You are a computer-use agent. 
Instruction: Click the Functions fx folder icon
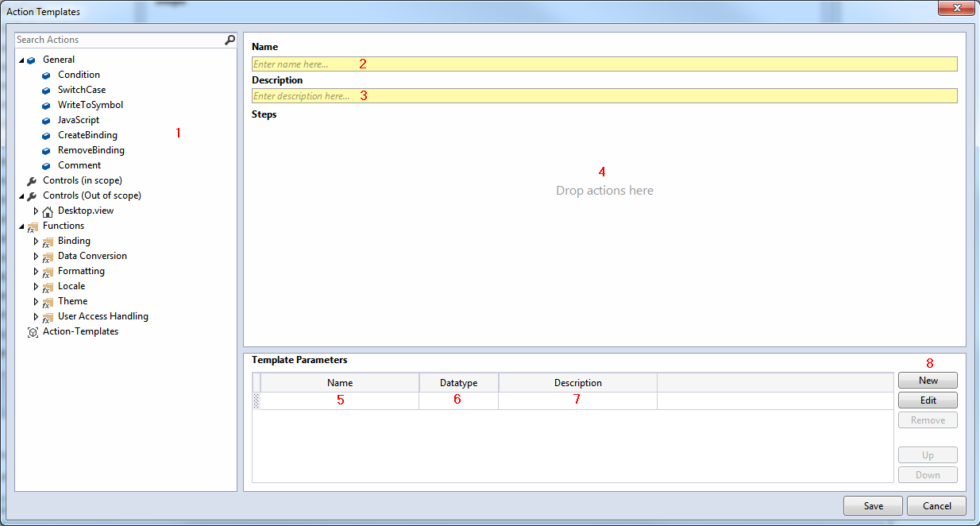pyautogui.click(x=33, y=226)
